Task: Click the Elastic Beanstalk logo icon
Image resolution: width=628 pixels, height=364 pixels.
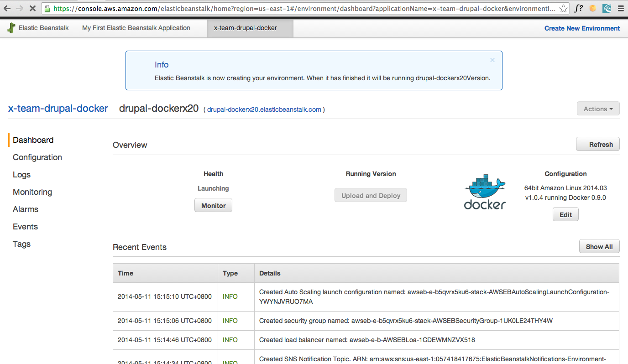Action: [x=11, y=28]
